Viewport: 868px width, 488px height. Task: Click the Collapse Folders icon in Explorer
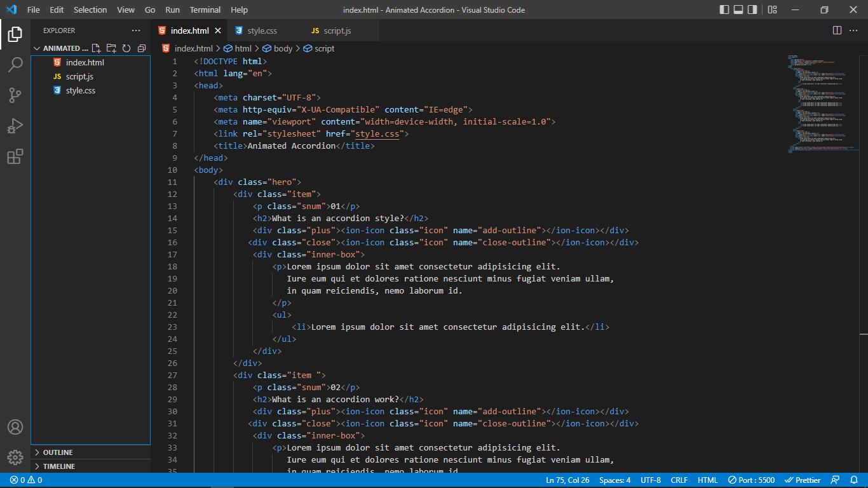click(x=141, y=48)
